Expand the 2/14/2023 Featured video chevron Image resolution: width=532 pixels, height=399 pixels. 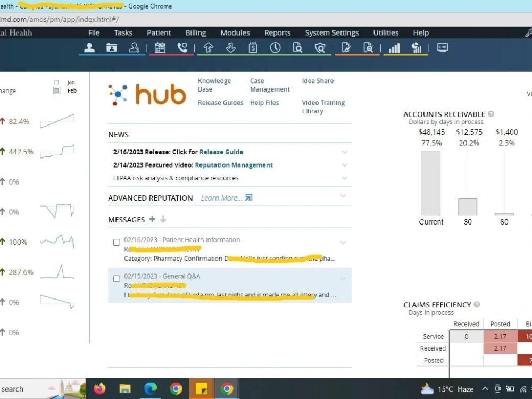(344, 165)
